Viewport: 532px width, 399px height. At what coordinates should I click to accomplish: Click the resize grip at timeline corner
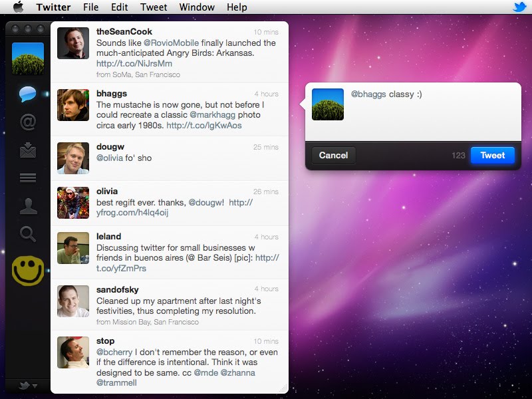pos(283,388)
